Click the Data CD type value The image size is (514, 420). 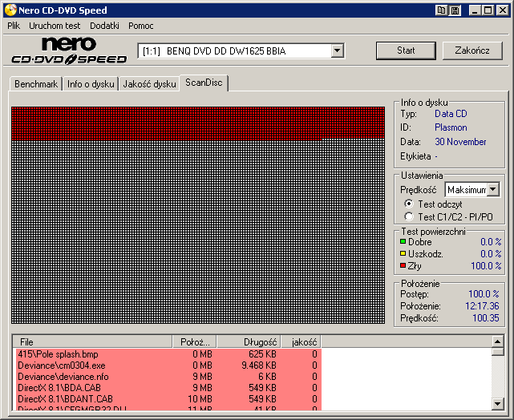451,114
